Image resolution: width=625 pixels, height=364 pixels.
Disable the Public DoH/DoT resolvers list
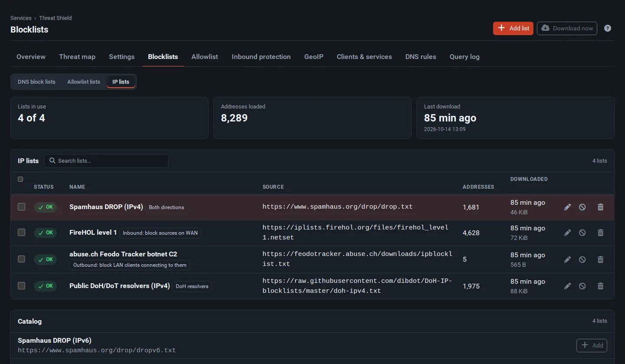click(x=582, y=286)
